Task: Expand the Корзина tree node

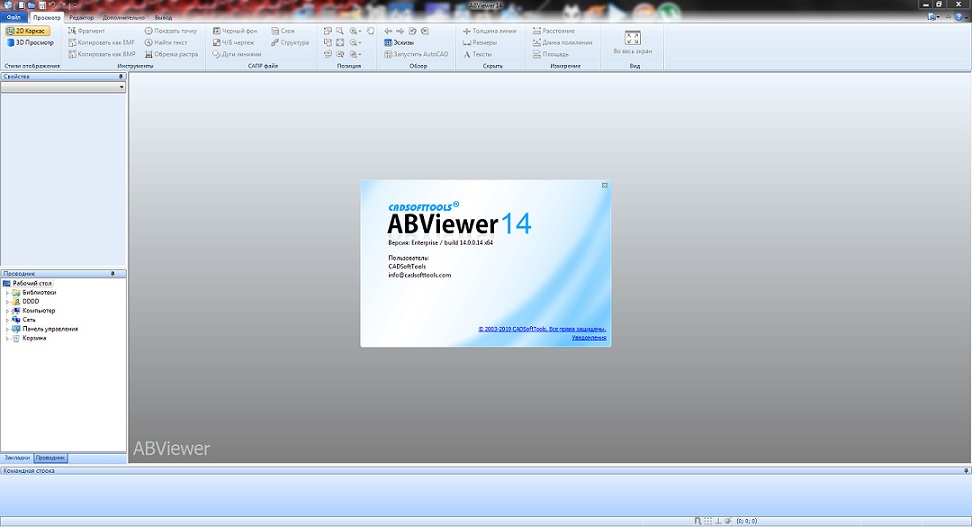Action: click(x=7, y=339)
